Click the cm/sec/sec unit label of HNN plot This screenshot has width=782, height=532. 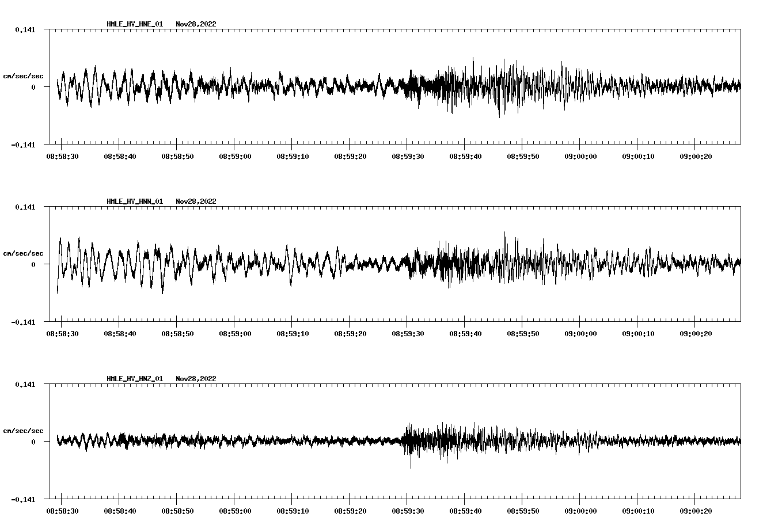[x=23, y=253]
